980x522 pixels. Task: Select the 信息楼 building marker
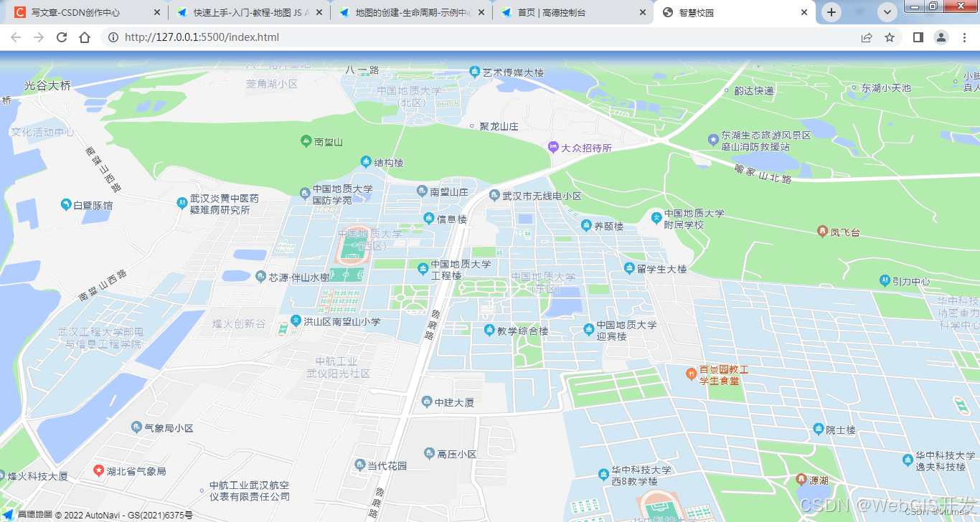coord(429,218)
